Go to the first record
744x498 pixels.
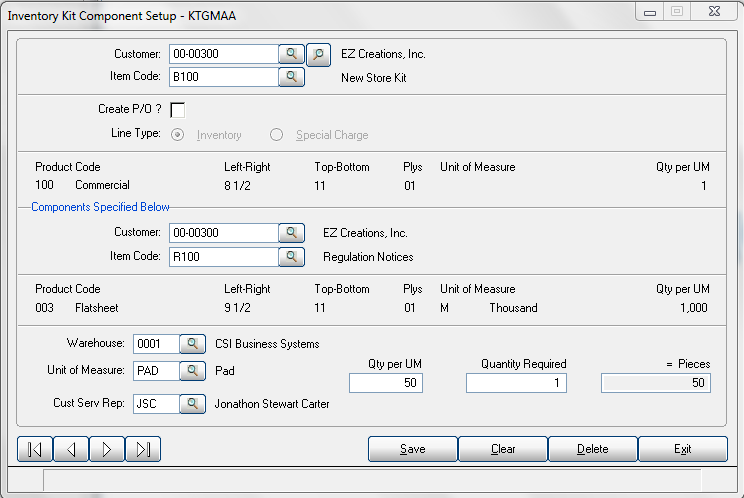(35, 449)
